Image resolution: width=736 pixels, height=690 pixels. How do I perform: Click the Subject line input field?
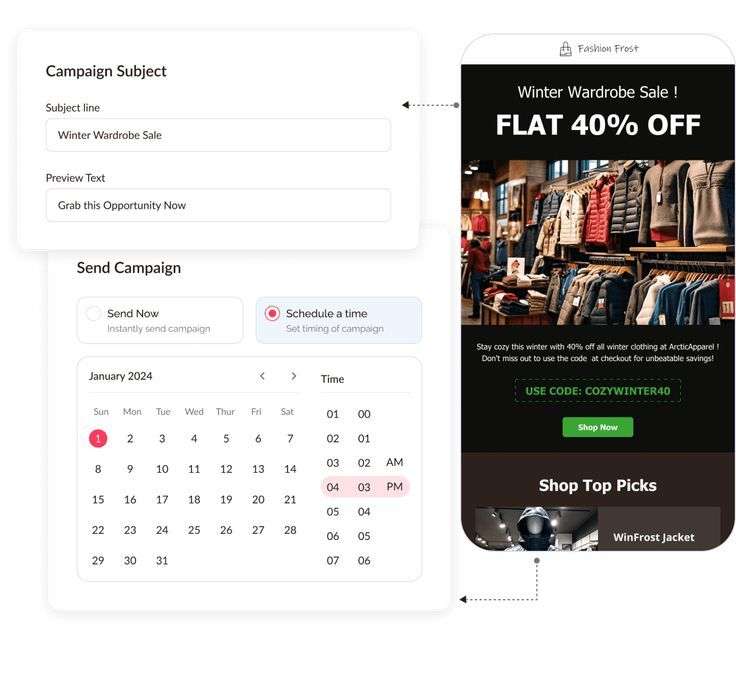218,135
